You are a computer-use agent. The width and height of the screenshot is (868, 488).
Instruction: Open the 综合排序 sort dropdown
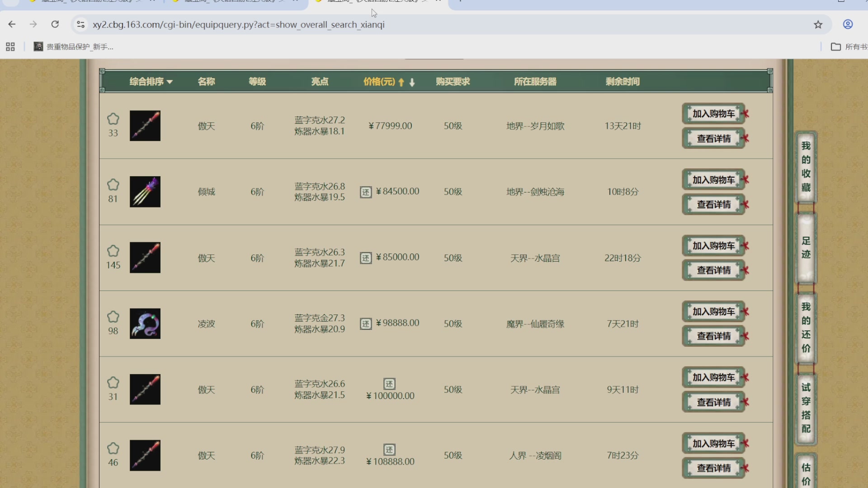click(x=151, y=82)
